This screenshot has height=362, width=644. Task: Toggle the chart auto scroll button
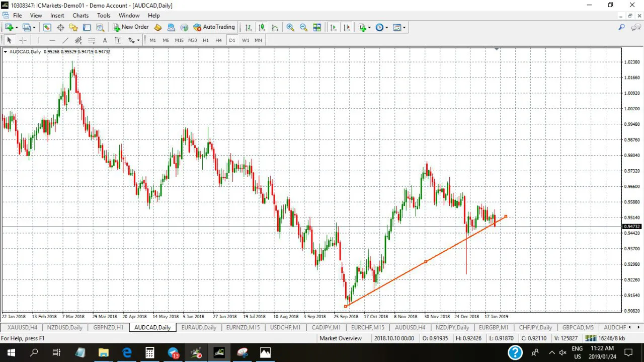tap(333, 27)
